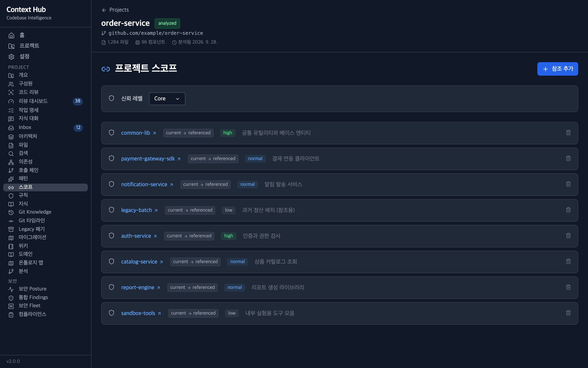The height and width of the screenshot is (368, 588).
Task: Click the low badge on sandbox-tools row
Action: click(x=232, y=313)
